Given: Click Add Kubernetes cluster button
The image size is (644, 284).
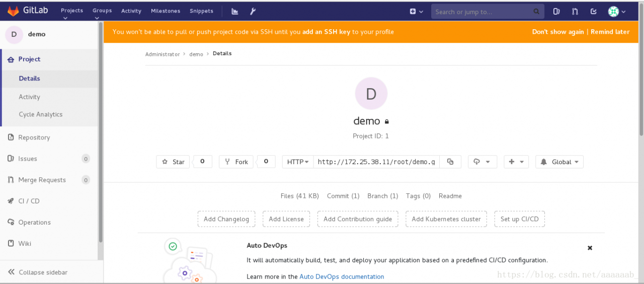Looking at the screenshot, I should point(446,219).
